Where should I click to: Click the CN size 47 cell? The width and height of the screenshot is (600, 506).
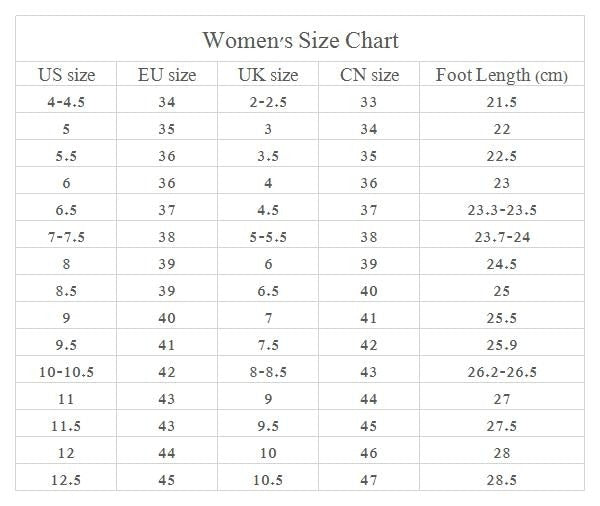point(368,480)
